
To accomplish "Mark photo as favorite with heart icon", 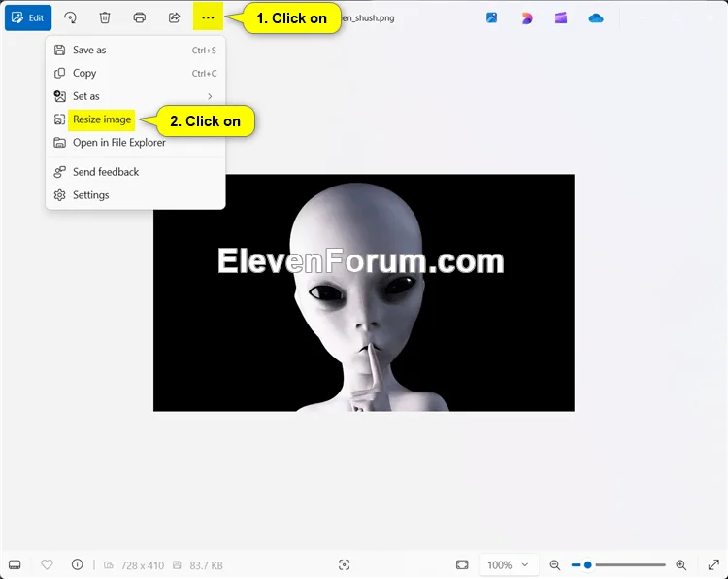I will 47,564.
